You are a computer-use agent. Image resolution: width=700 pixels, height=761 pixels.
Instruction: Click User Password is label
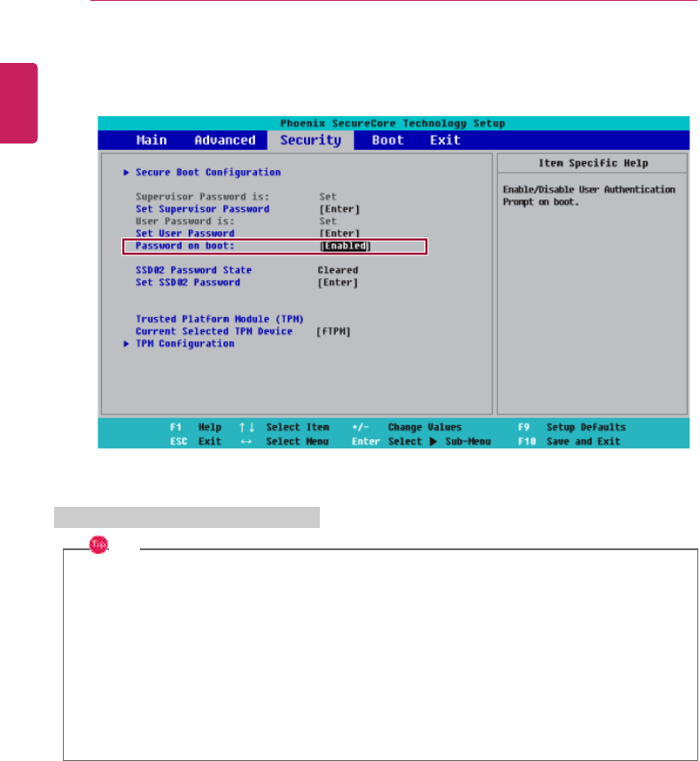pyautogui.click(x=185, y=221)
